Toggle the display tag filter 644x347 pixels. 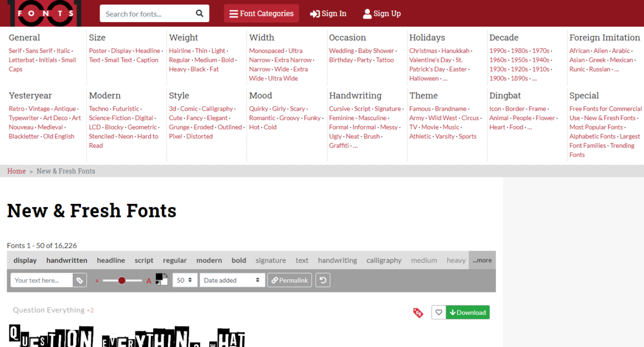[x=25, y=260]
